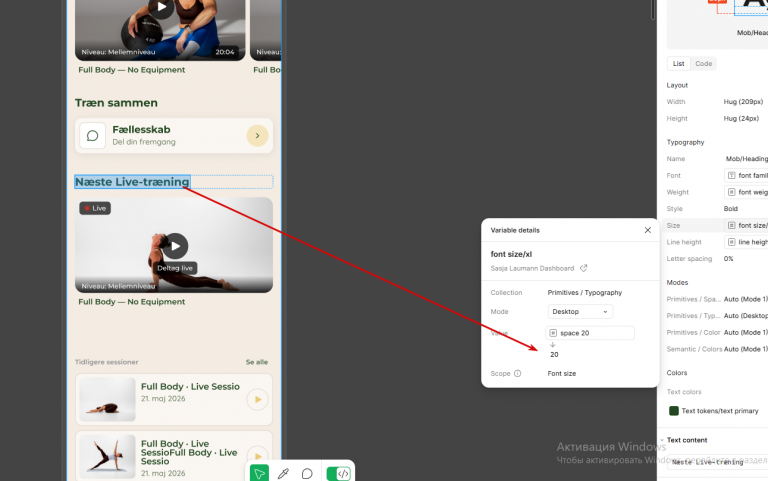Select the eyedropper inspect tool
This screenshot has height=481, width=768.
283,473
